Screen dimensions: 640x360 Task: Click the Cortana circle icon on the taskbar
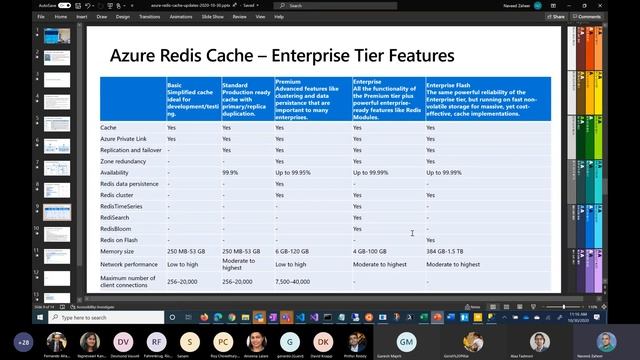pos(172,318)
